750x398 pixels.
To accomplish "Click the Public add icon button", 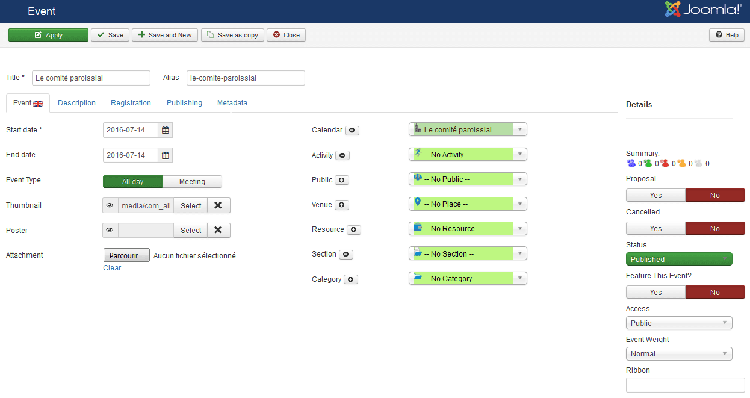I will [342, 180].
